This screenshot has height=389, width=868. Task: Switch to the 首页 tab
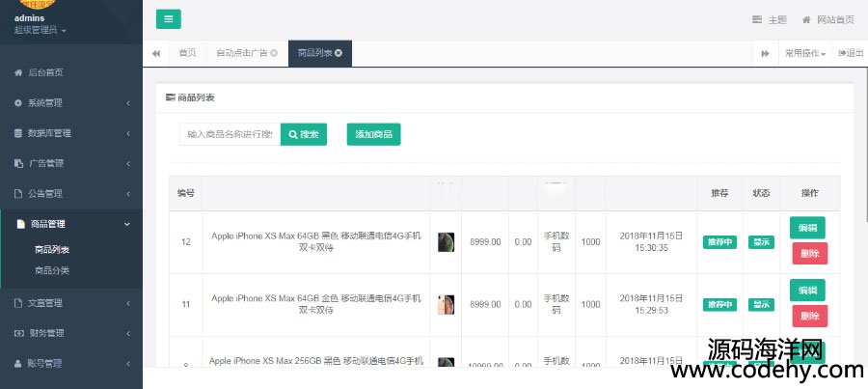(187, 53)
